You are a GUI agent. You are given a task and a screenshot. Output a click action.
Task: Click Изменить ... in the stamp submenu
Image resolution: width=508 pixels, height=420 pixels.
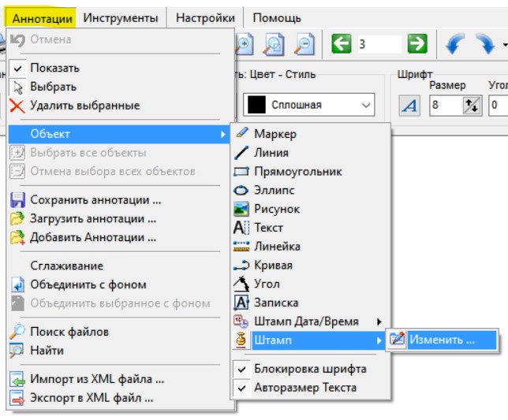pyautogui.click(x=442, y=340)
